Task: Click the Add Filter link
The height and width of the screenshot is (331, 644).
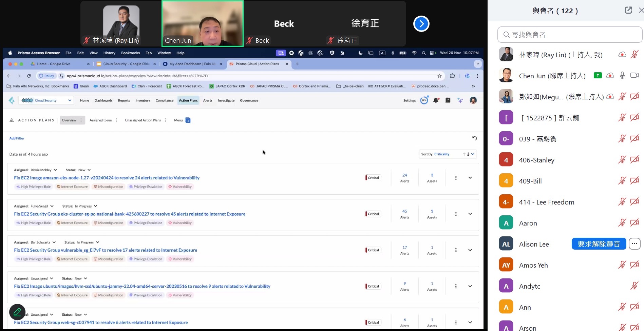Action: (17, 138)
